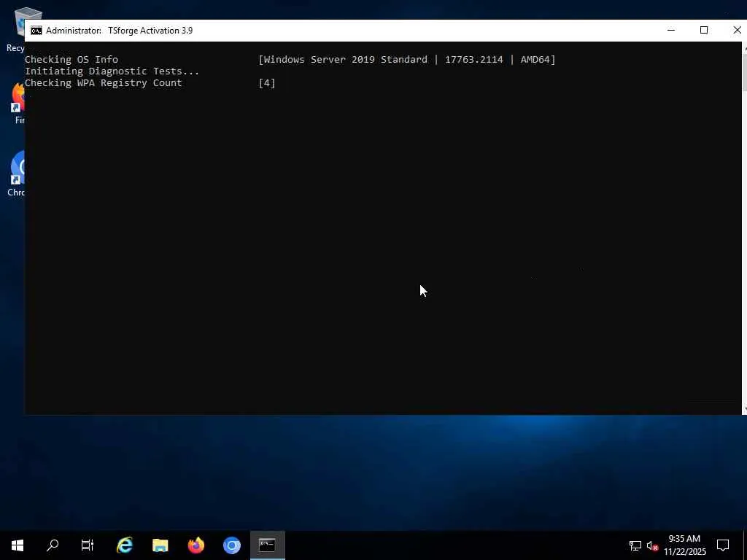
Task: Click the 'TSforge Activation 3.9' title text
Action: pyautogui.click(x=150, y=31)
